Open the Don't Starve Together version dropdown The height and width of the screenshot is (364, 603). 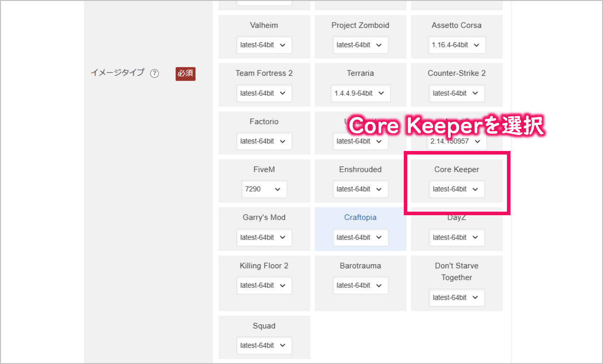pos(456,298)
